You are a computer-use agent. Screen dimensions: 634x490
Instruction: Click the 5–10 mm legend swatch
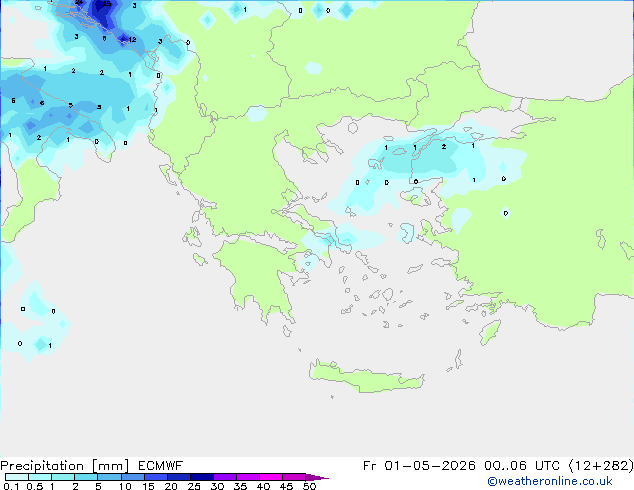click(109, 477)
